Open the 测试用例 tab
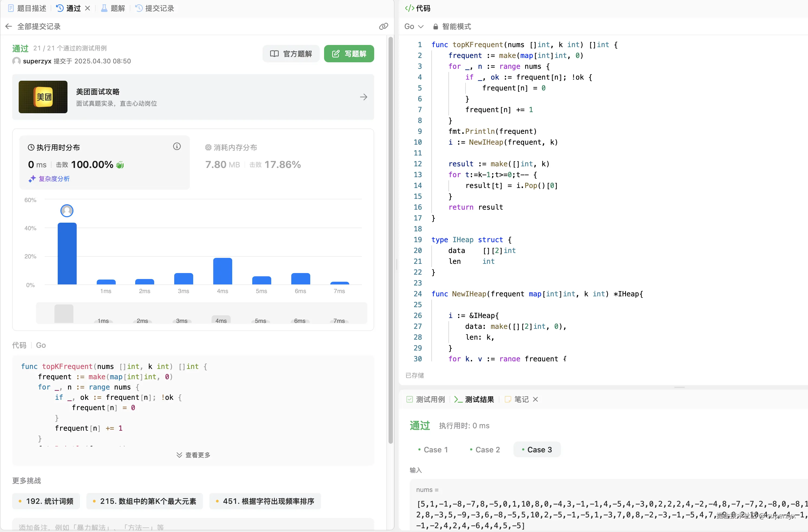Screen dimensions: 808x532 [426, 399]
